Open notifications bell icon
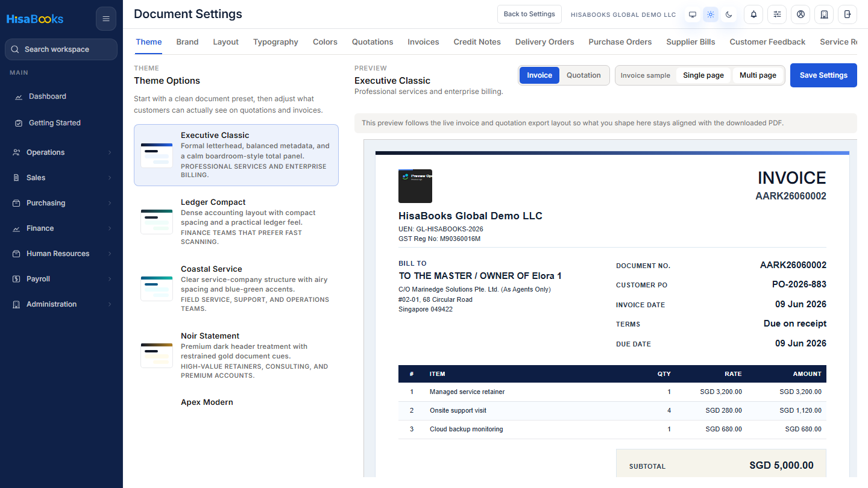This screenshot has width=868, height=488. pos(753,14)
